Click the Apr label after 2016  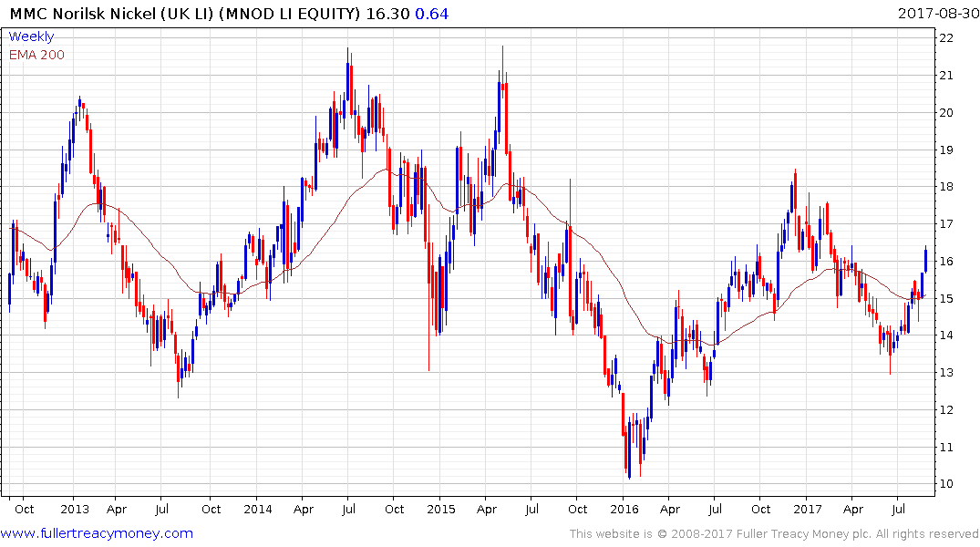point(669,510)
